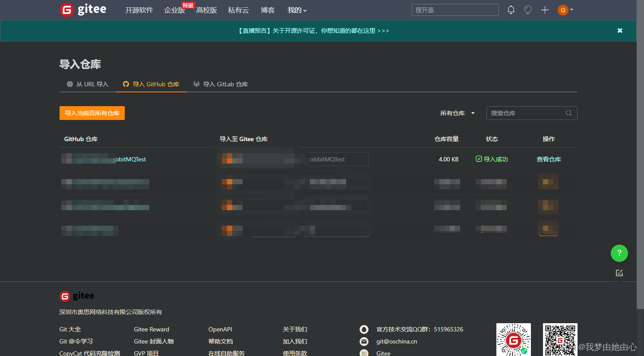Click the globe icon on URL tab
Viewport: 644px width, 356px height.
click(x=69, y=84)
